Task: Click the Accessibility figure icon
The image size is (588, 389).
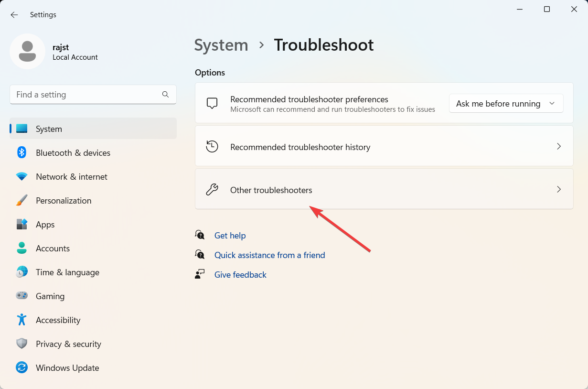Action: pos(22,320)
